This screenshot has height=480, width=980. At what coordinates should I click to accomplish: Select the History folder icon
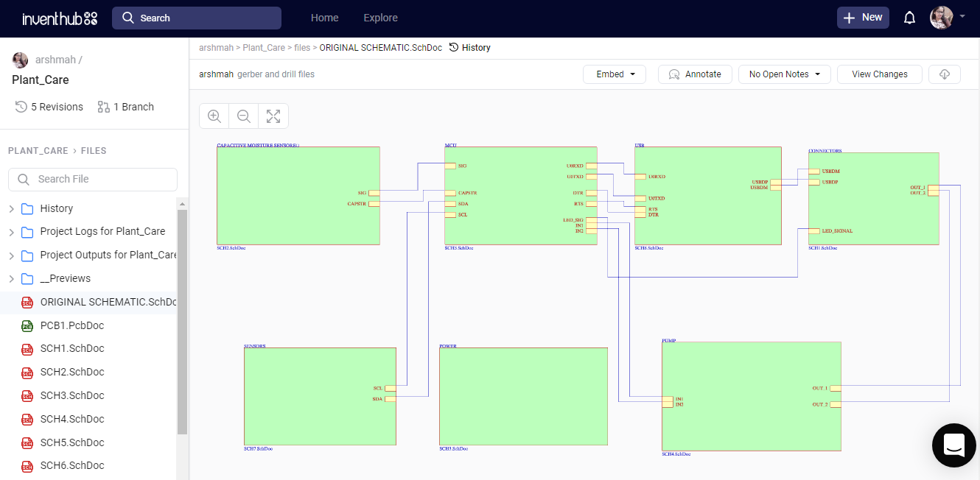click(27, 209)
